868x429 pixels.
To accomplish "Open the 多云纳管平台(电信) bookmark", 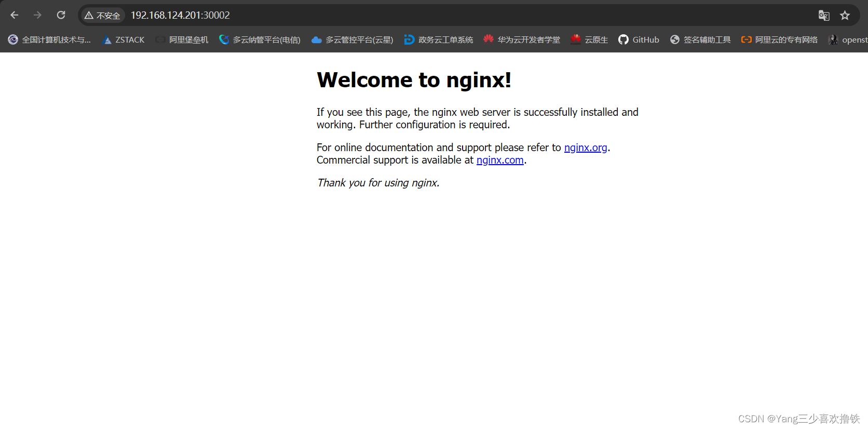I will [260, 39].
